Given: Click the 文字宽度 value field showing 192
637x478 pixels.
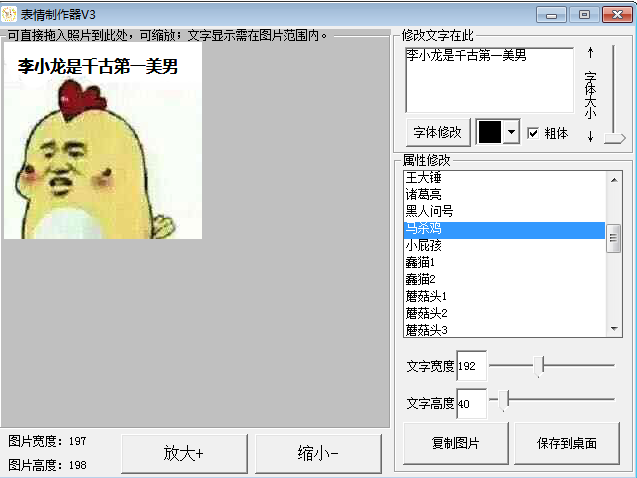Looking at the screenshot, I should click(472, 366).
